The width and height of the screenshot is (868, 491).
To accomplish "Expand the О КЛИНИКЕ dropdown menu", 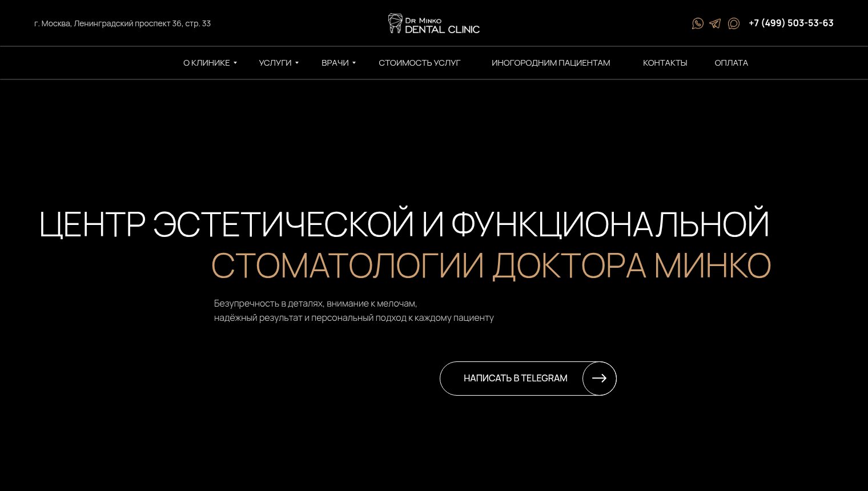I will coord(210,63).
